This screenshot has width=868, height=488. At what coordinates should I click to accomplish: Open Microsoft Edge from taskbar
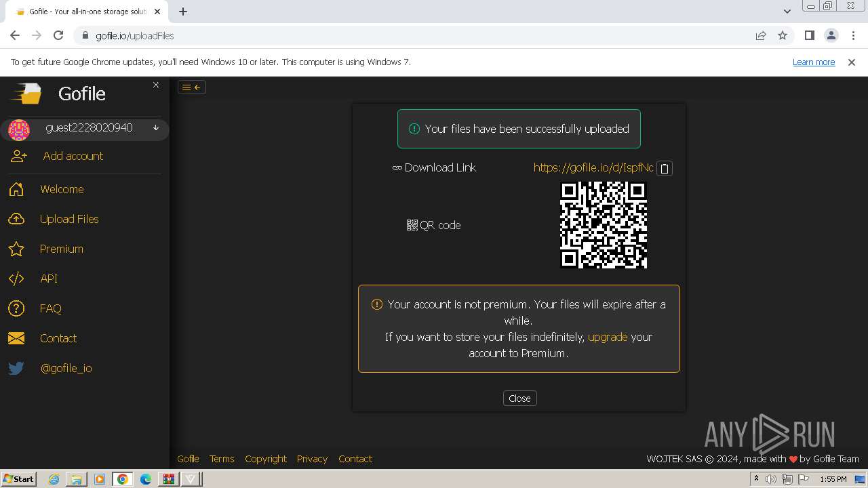pos(146,479)
